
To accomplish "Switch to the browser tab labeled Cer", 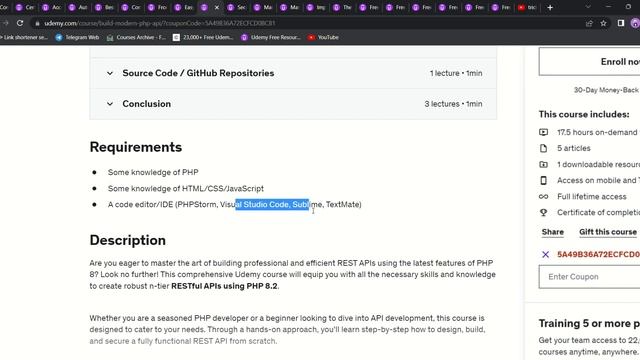I will [x=25, y=7].
